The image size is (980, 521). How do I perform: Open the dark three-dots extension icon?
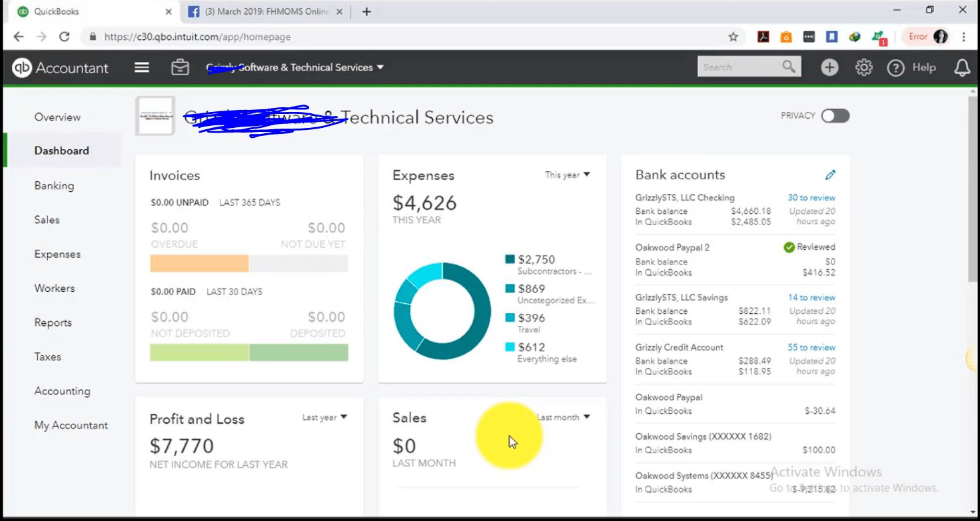click(x=809, y=37)
